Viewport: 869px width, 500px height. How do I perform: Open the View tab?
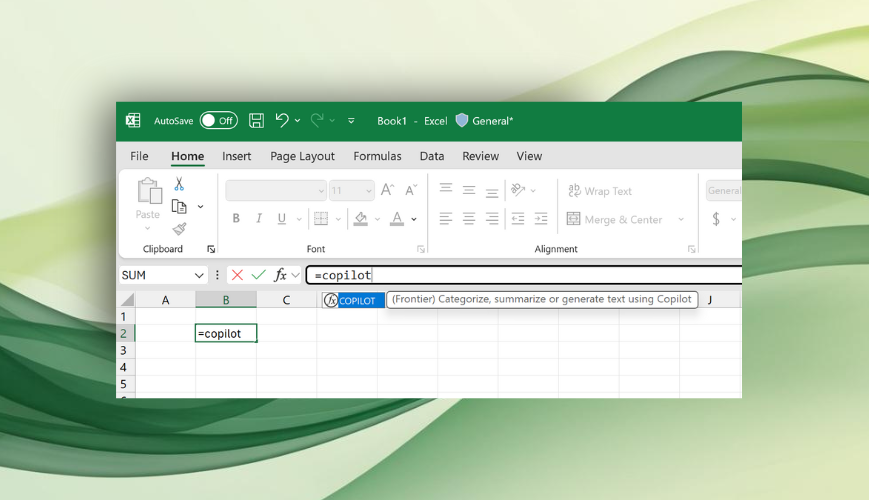tap(529, 156)
